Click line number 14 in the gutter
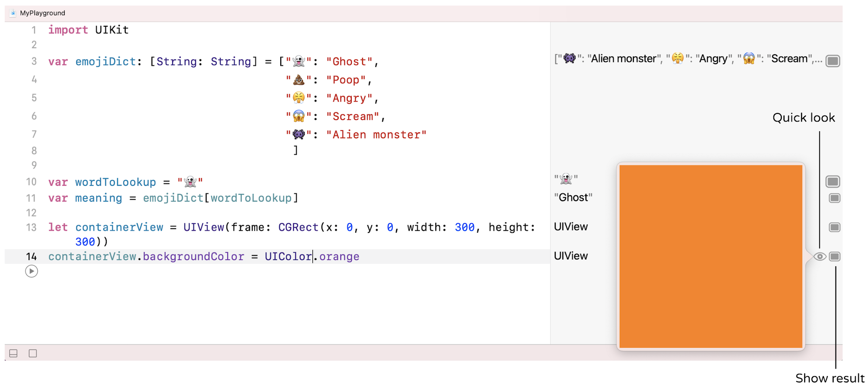The width and height of the screenshot is (868, 391). [x=31, y=257]
